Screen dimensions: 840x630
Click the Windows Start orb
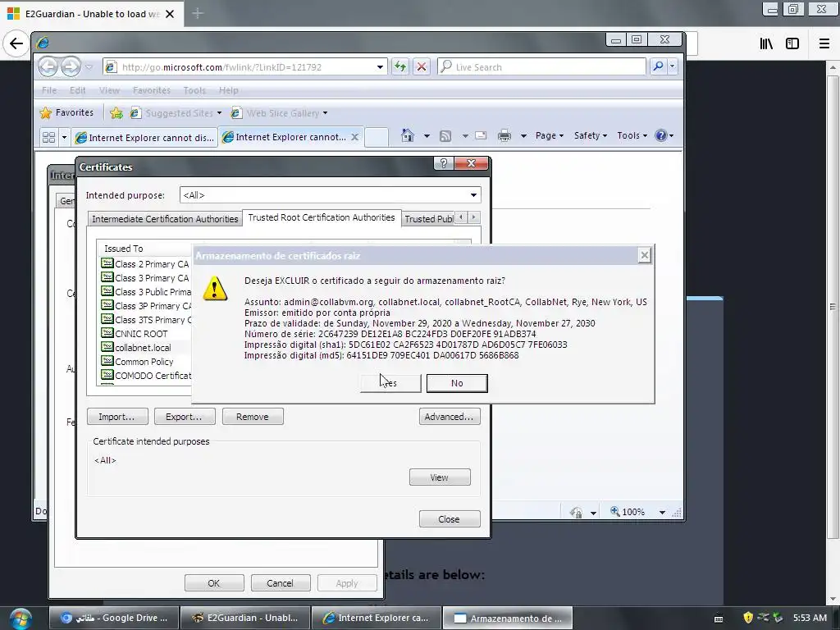pos(21,619)
